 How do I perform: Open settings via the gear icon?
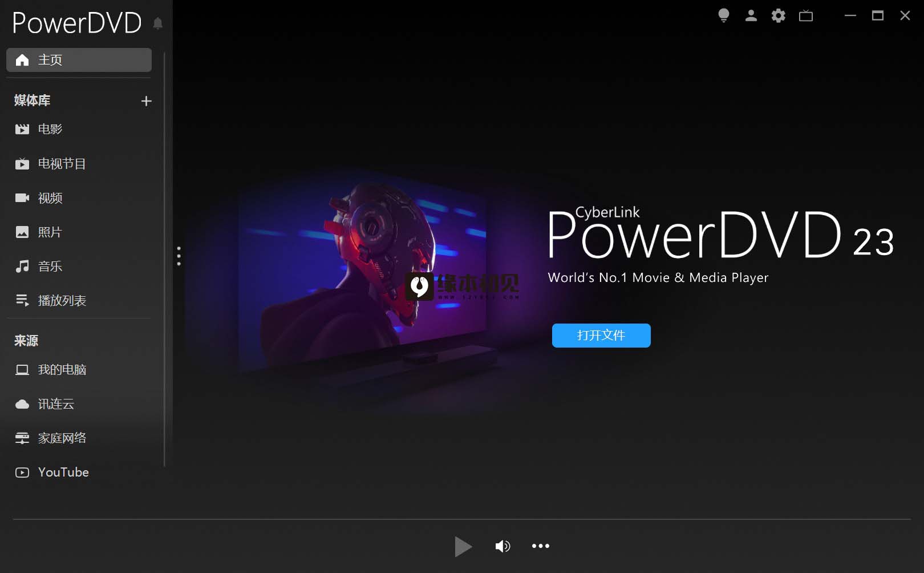(779, 15)
